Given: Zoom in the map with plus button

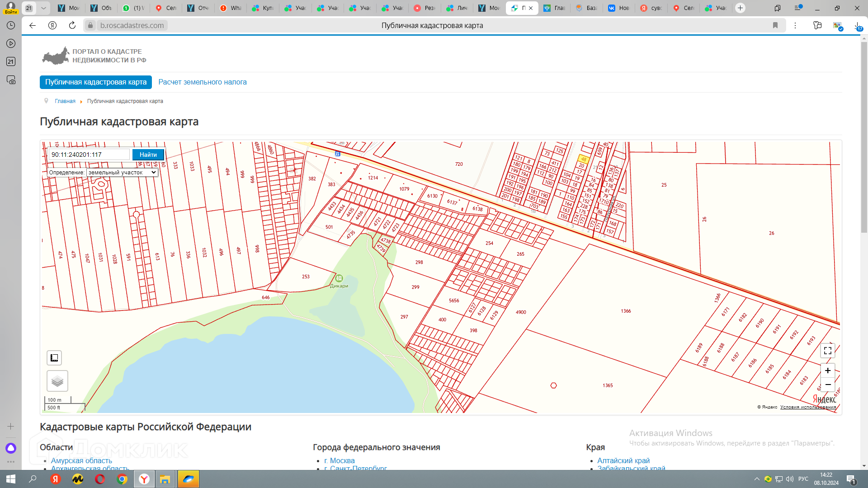Looking at the screenshot, I should click(827, 371).
